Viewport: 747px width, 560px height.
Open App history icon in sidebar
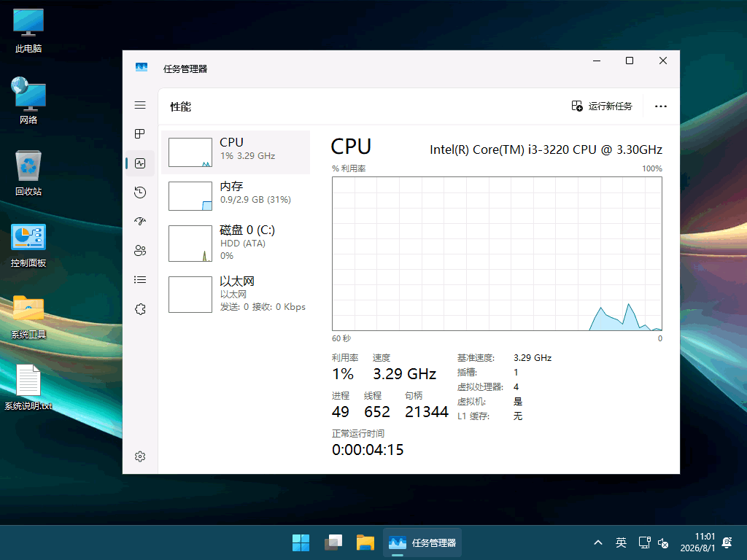pos(140,192)
